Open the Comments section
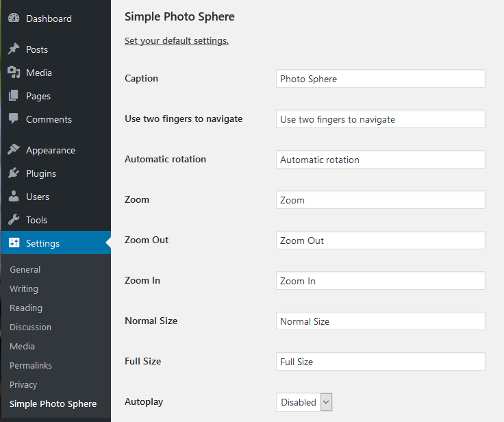 coord(56,119)
